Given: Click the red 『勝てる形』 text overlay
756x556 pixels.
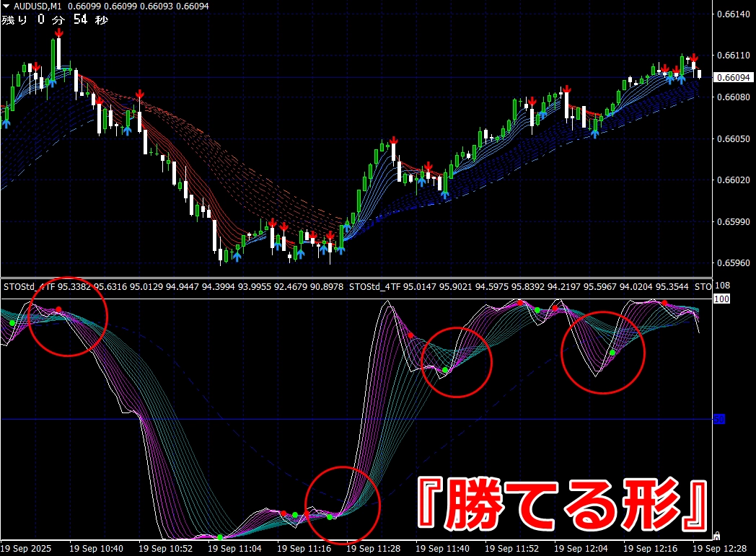Looking at the screenshot, I should click(563, 503).
